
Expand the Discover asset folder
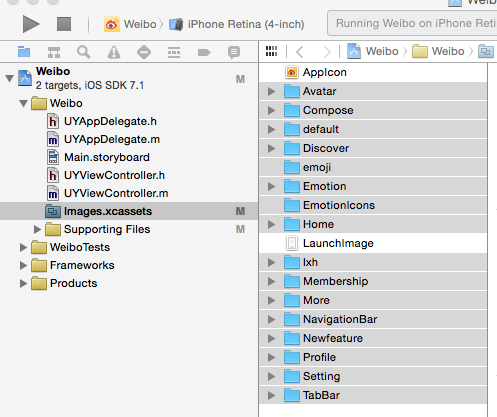pyautogui.click(x=272, y=148)
